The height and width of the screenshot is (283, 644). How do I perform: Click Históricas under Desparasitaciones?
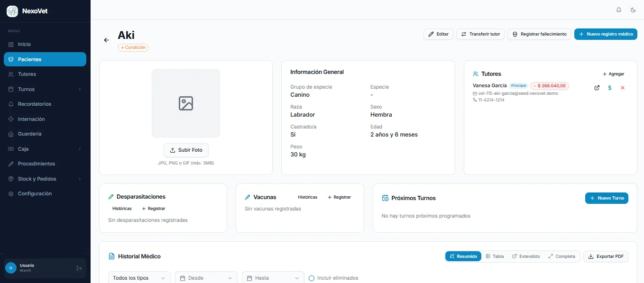coord(122,209)
